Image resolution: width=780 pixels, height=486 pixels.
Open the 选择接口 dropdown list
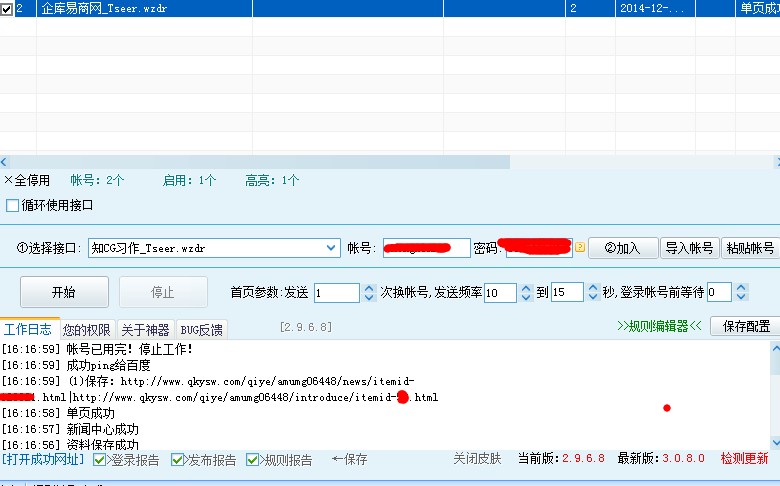point(331,248)
